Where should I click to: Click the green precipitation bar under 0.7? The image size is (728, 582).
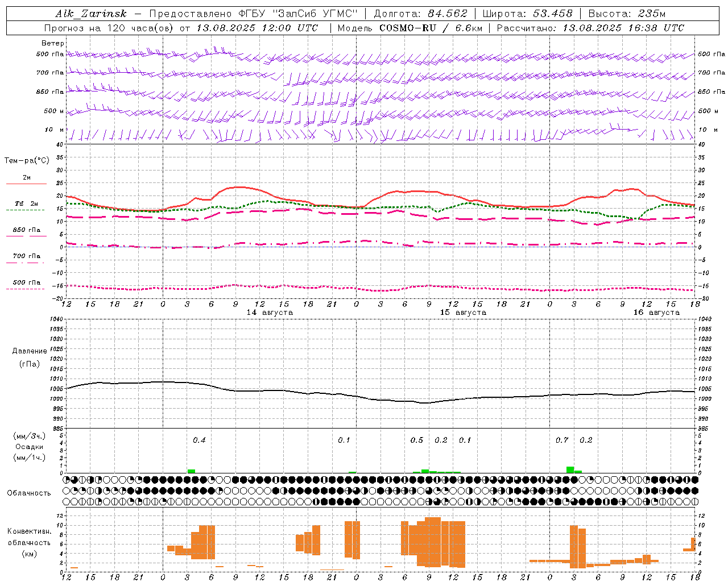coord(570,470)
